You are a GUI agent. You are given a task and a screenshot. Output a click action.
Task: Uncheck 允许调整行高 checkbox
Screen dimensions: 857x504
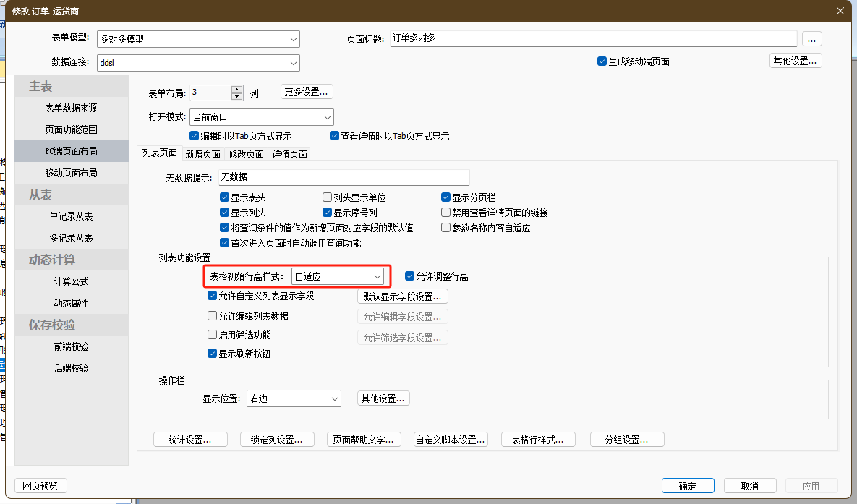tap(410, 276)
